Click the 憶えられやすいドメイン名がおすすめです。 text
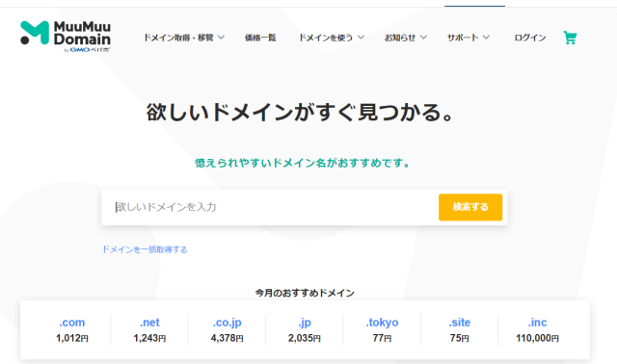617x364 pixels. tap(303, 163)
